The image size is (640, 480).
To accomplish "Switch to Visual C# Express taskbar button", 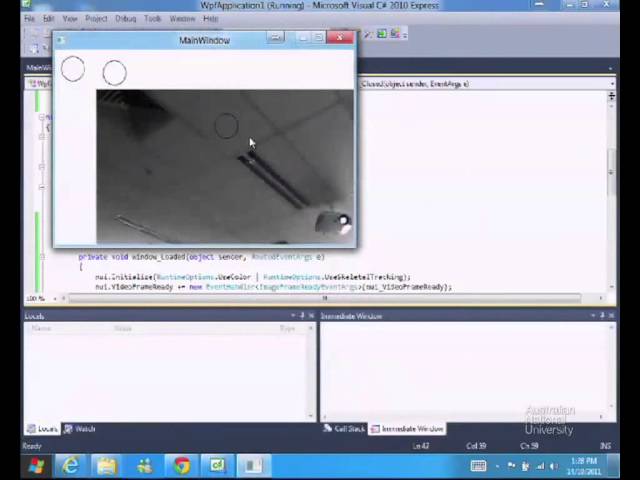I will pos(218,466).
